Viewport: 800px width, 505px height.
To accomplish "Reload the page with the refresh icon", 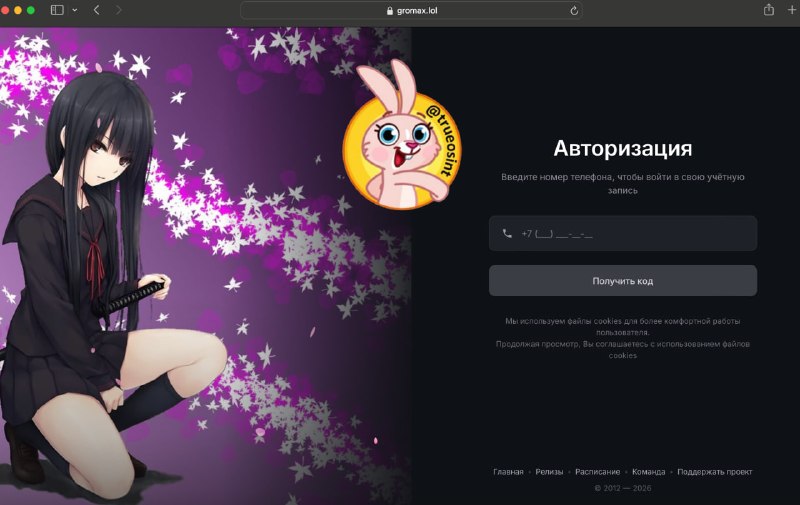I will coord(574,10).
